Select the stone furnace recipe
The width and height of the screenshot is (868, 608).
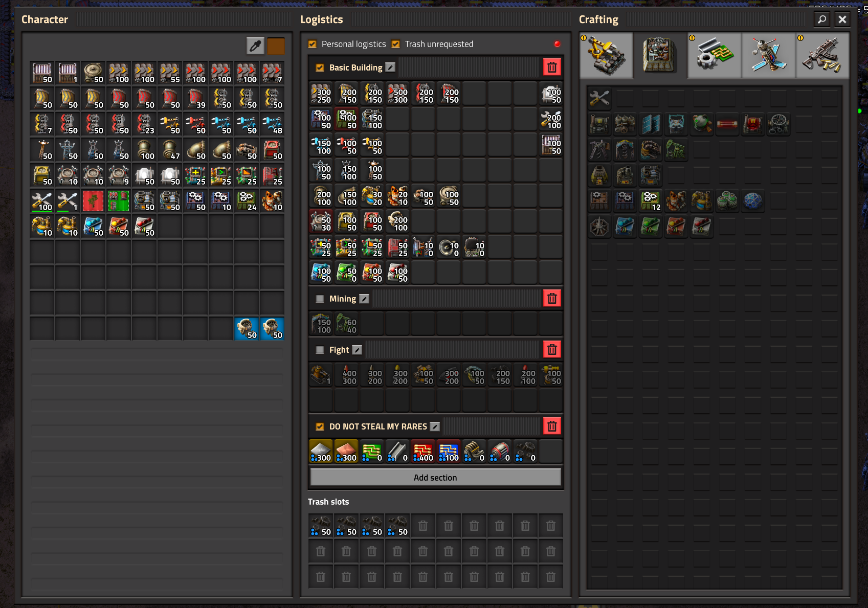click(599, 175)
